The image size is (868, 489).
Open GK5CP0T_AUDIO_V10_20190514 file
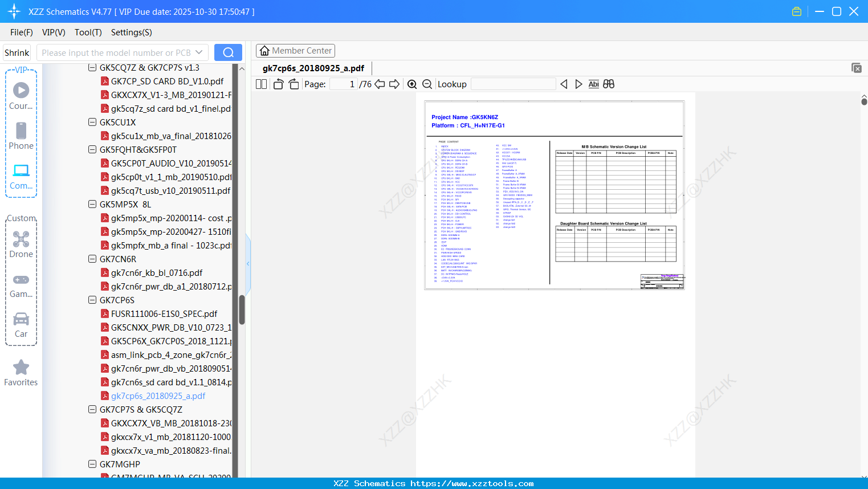171,163
